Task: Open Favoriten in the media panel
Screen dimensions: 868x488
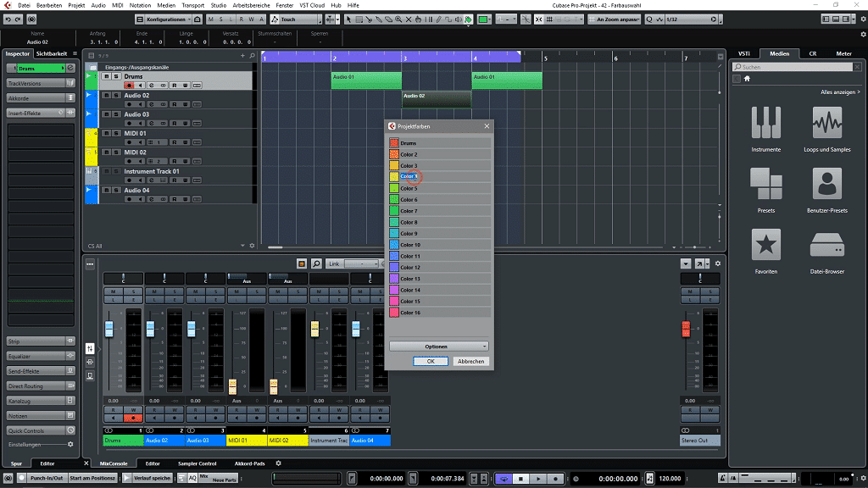Action: click(766, 251)
